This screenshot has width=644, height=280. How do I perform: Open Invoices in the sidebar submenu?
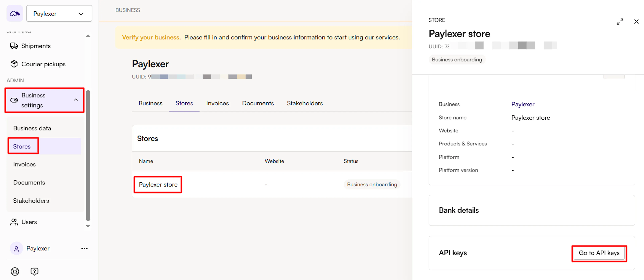pos(24,164)
